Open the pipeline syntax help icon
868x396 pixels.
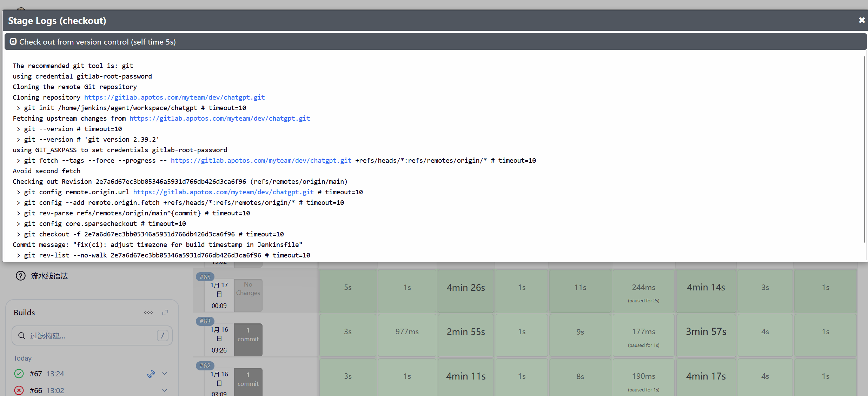21,276
